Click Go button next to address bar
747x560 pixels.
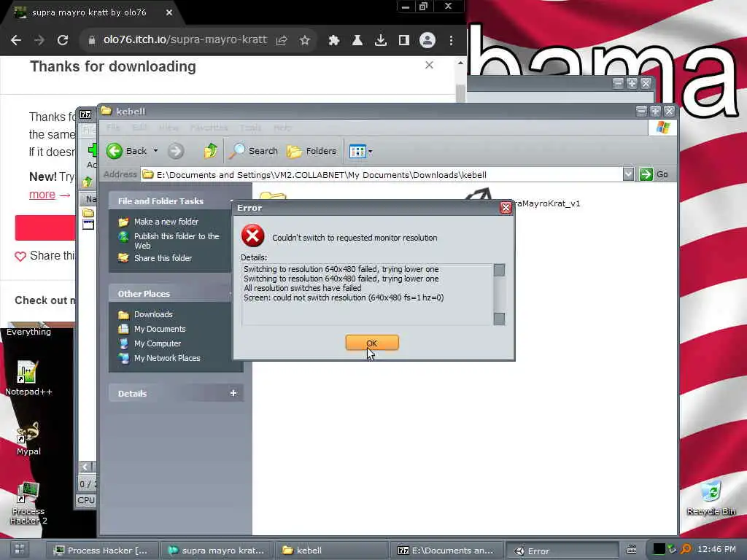click(654, 174)
